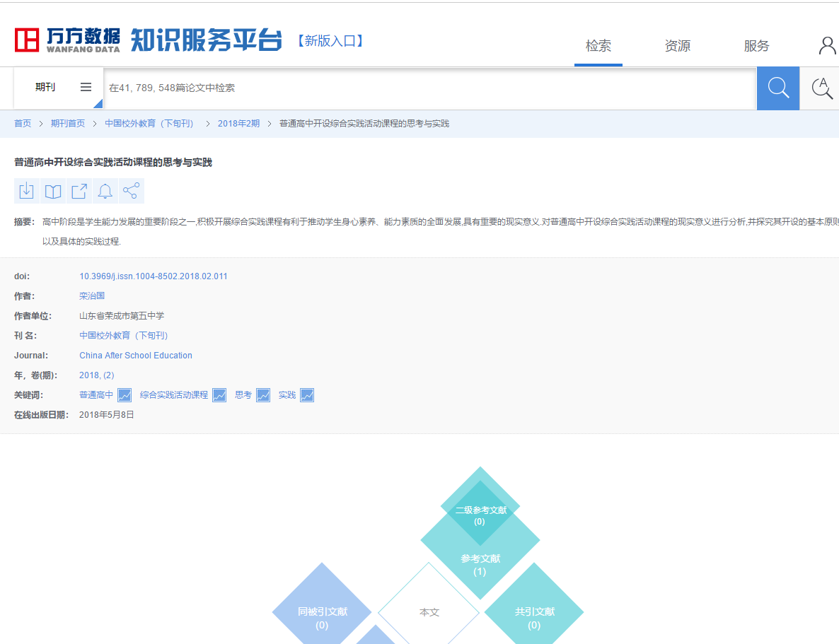Switch to the 服务 tab
Image resolution: width=839 pixels, height=644 pixels.
[x=757, y=46]
